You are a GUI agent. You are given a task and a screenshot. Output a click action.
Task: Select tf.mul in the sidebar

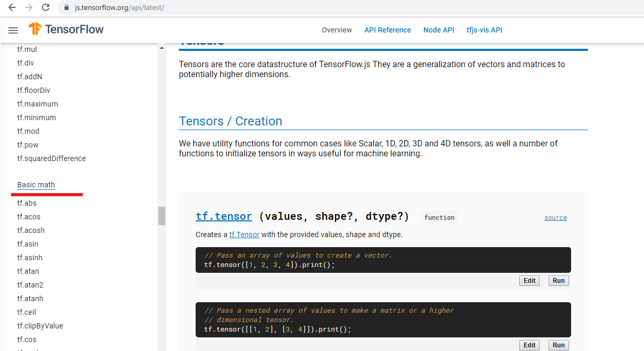click(27, 49)
